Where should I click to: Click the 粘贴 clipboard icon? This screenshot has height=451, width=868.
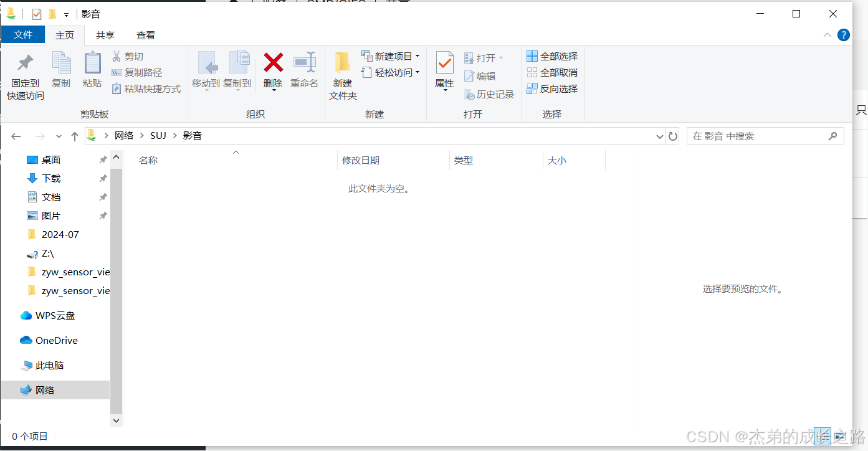tap(92, 63)
